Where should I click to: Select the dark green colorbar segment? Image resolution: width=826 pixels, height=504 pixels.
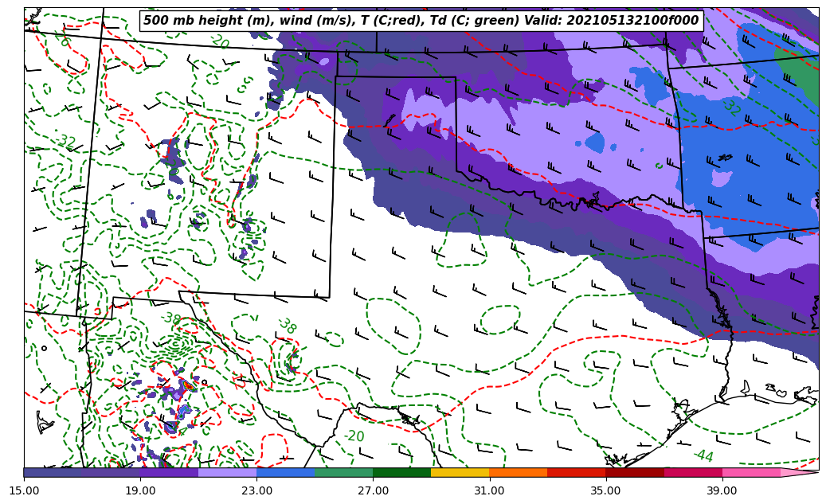click(x=402, y=472)
